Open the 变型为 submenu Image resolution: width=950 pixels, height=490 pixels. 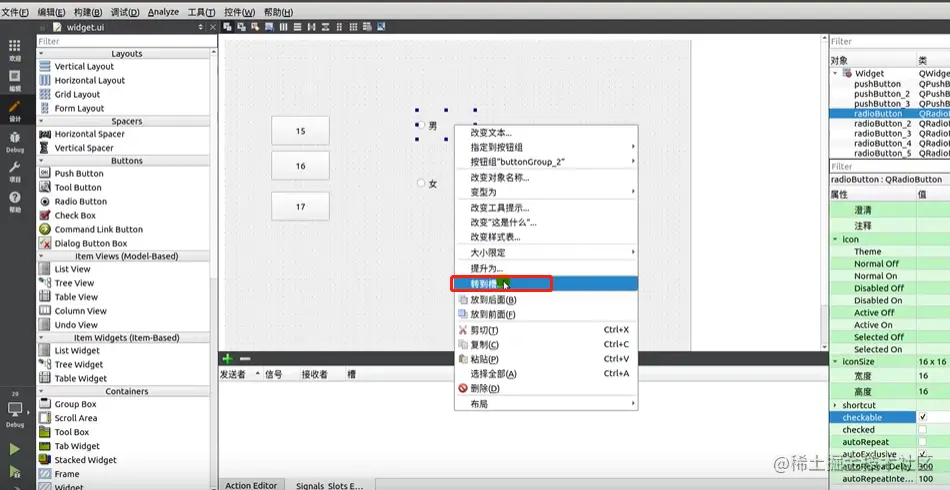pyautogui.click(x=546, y=192)
